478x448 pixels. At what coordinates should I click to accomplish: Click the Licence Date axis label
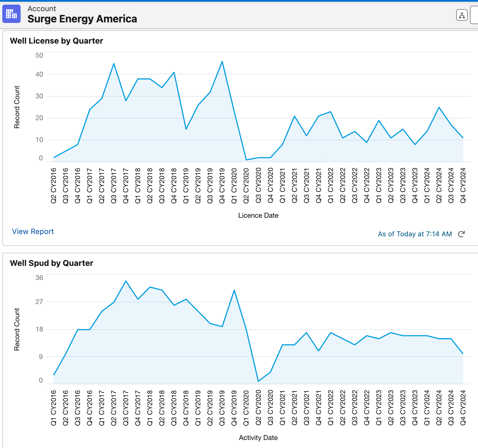tap(258, 215)
